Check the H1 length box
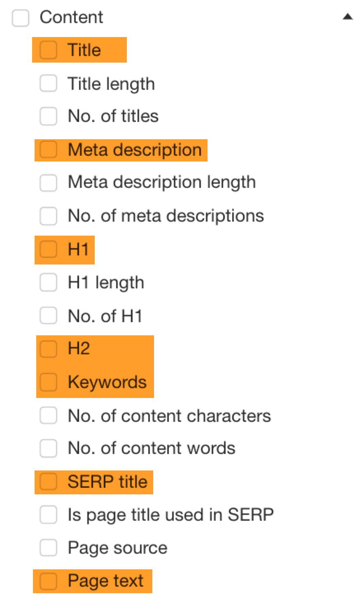This screenshot has height=599, width=364. [x=48, y=283]
